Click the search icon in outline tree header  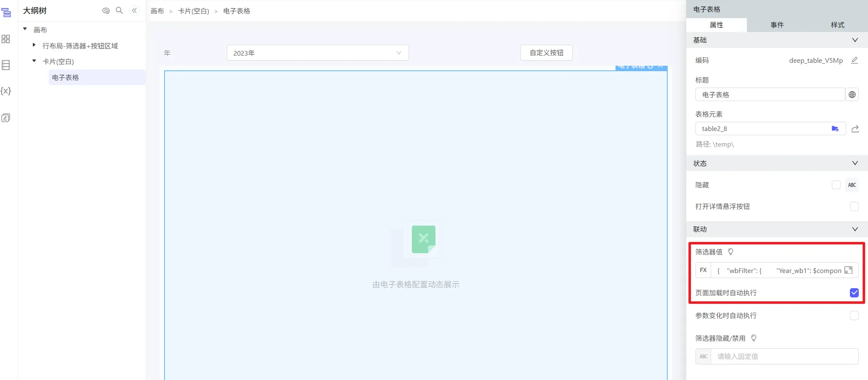coord(119,11)
